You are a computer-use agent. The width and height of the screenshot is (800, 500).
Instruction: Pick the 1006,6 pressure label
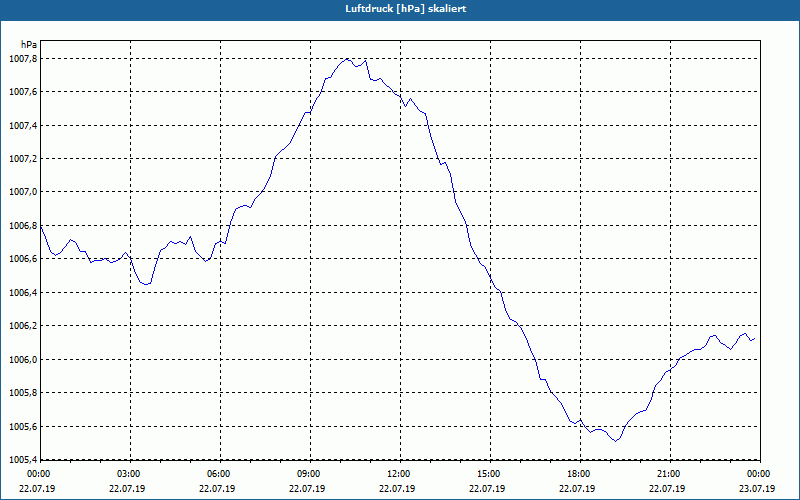pos(23,259)
